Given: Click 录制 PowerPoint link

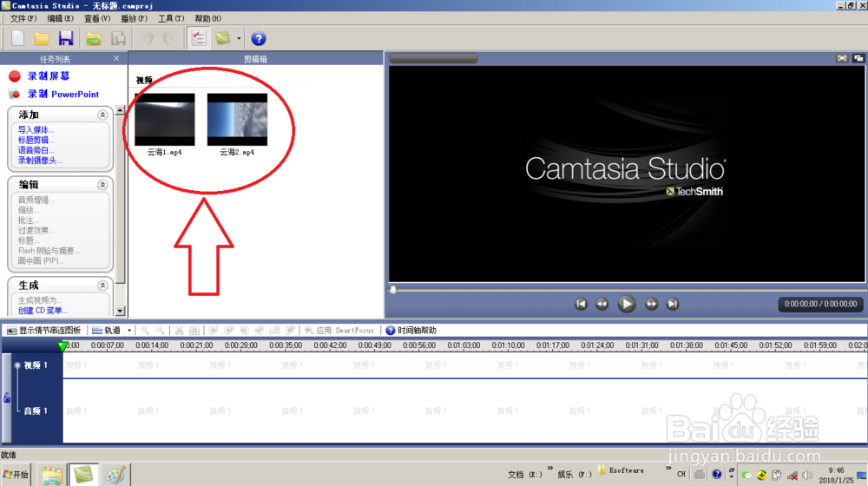Looking at the screenshot, I should point(63,94).
